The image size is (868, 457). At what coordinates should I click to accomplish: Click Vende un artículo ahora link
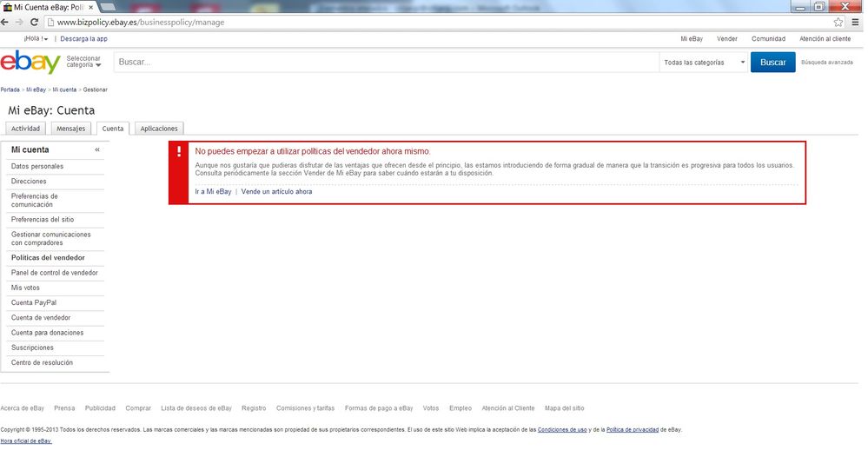tap(277, 191)
